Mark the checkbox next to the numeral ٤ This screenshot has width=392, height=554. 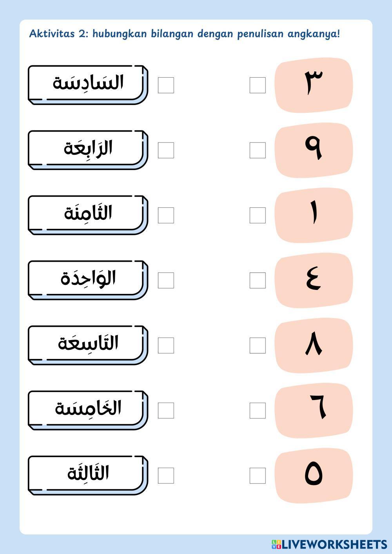[x=258, y=280]
